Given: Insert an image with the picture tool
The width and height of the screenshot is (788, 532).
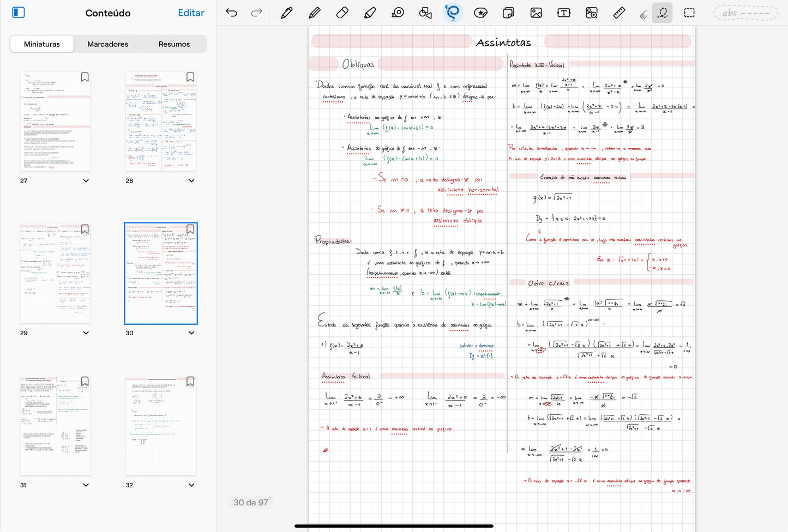Looking at the screenshot, I should click(x=536, y=13).
